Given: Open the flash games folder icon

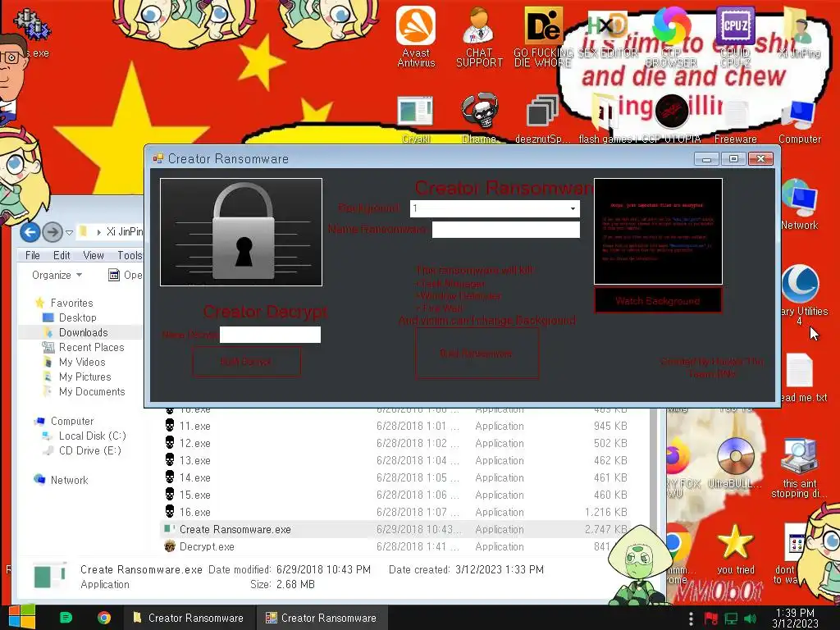Looking at the screenshot, I should tap(605, 119).
